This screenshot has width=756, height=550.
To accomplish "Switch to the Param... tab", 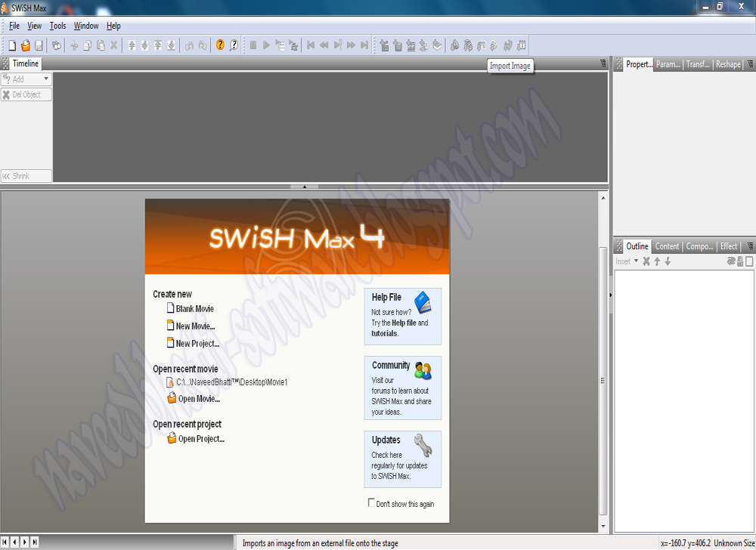I will click(668, 64).
